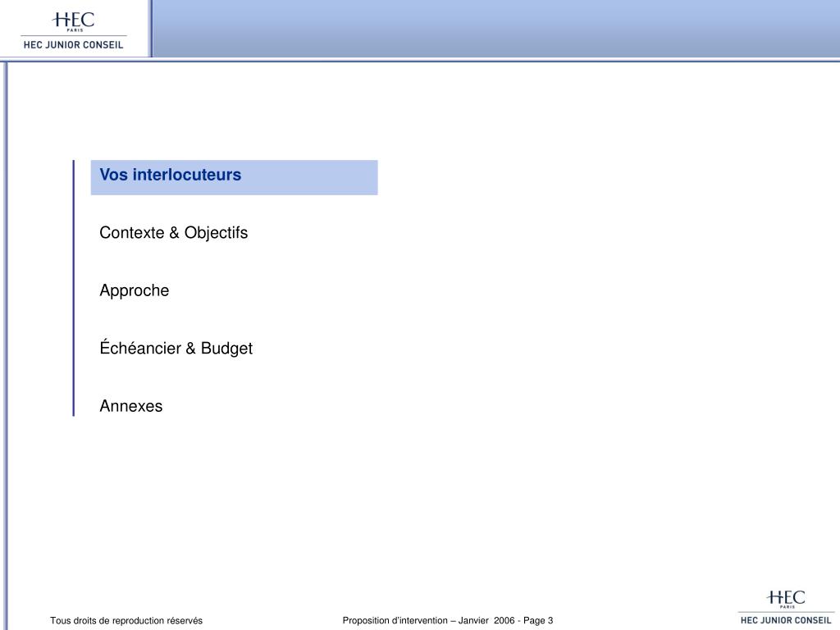Select the 'Annexes' agenda item
840x630 pixels.
(x=130, y=406)
